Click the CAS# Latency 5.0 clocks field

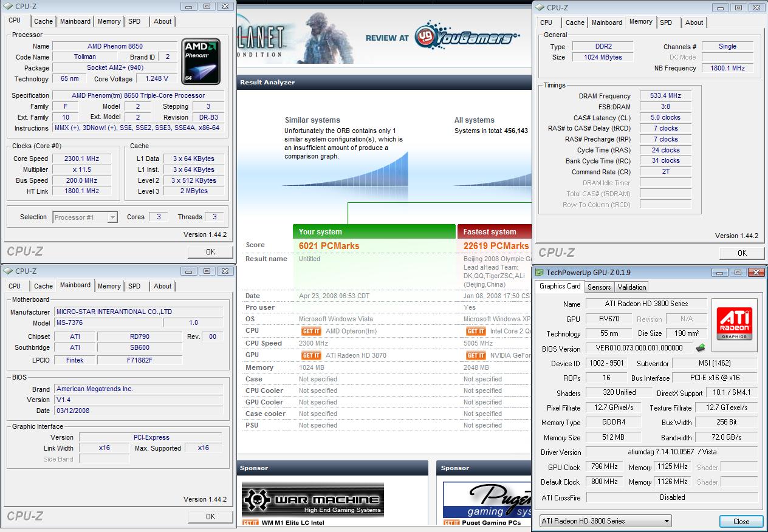665,118
